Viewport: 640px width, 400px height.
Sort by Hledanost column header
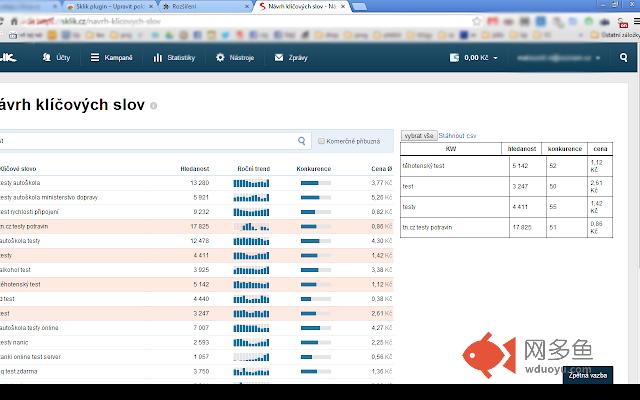(195, 169)
